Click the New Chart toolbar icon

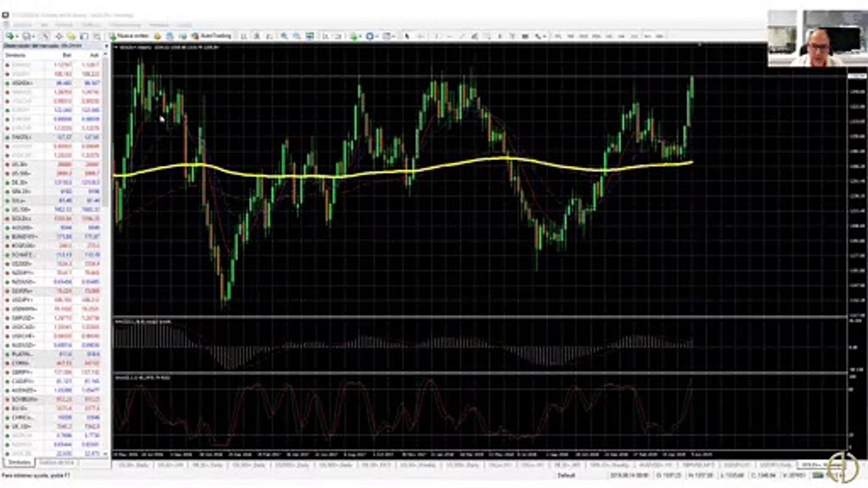tap(9, 36)
